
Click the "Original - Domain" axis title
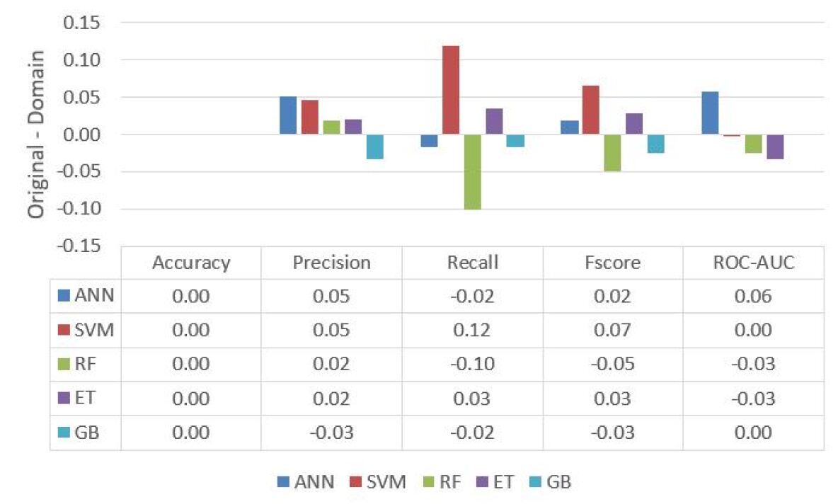click(x=37, y=134)
